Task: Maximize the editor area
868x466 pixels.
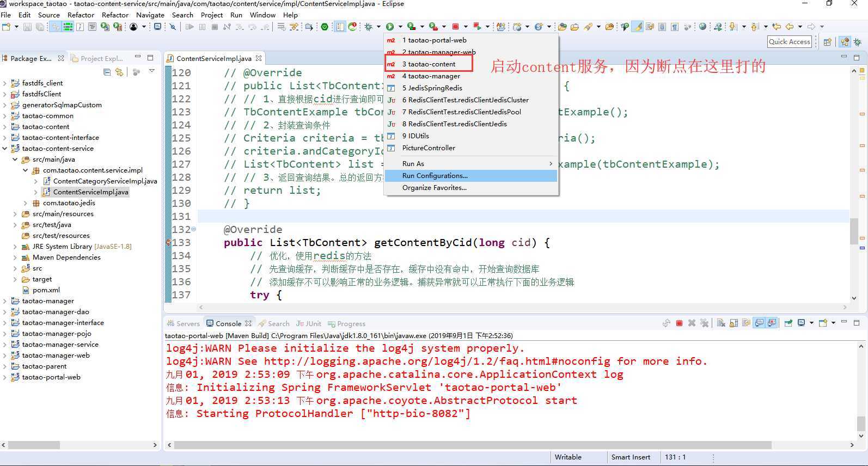Action: (x=857, y=57)
